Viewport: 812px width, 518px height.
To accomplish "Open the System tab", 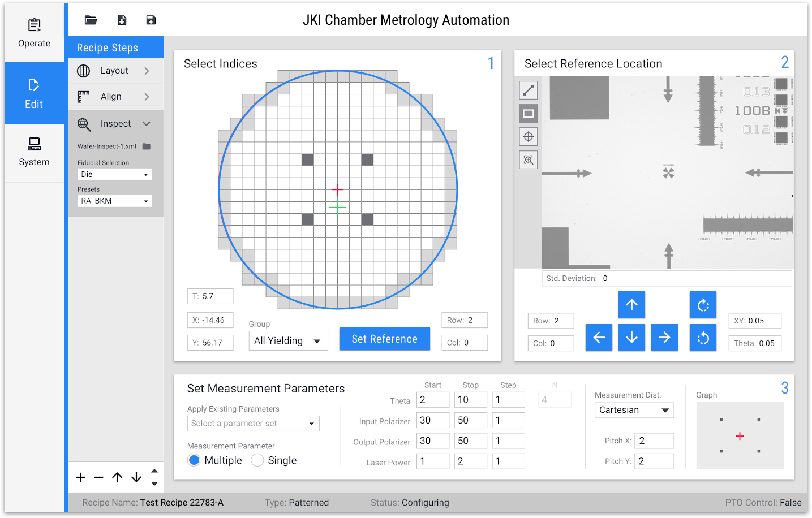I will tap(34, 152).
